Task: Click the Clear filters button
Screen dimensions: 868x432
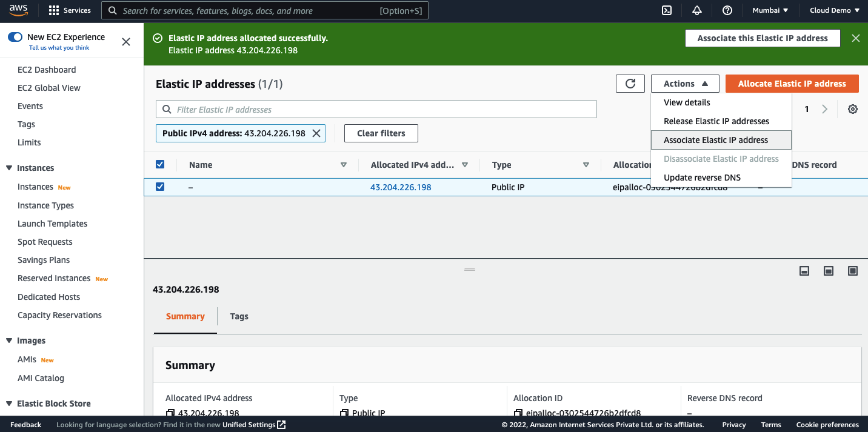Action: click(x=381, y=133)
